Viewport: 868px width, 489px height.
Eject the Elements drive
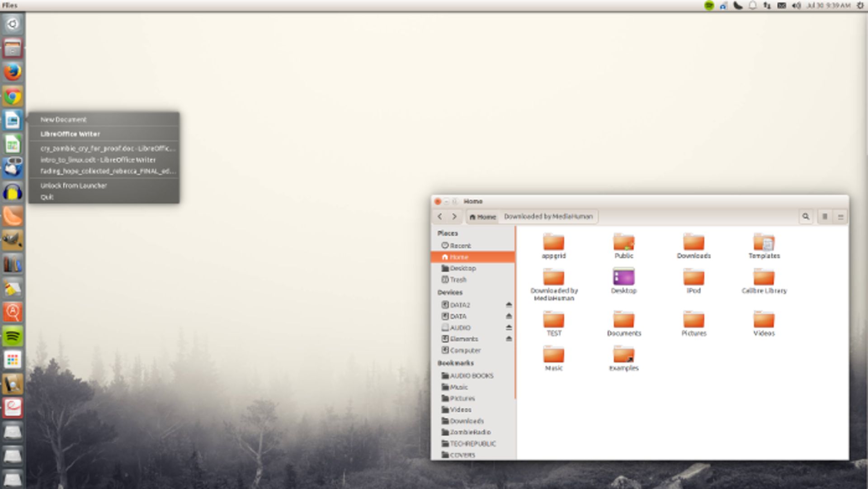509,339
